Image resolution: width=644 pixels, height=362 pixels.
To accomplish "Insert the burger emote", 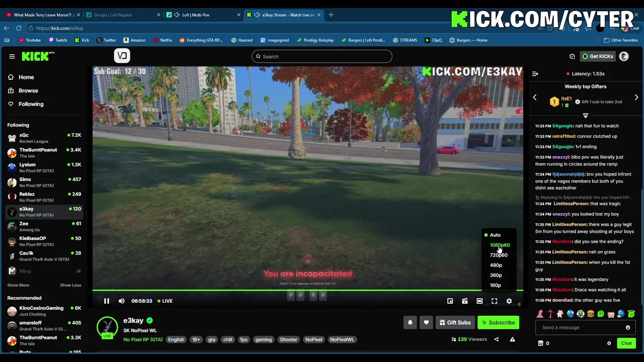I will coord(591,314).
